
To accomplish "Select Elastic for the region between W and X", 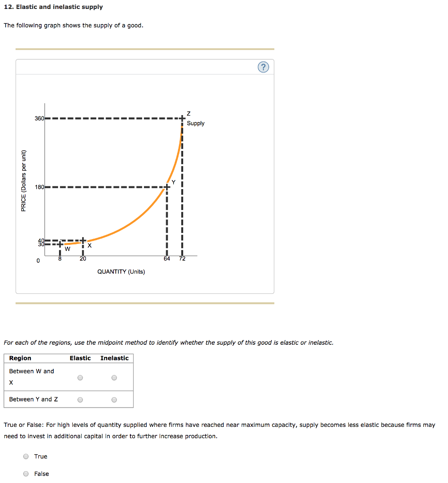I will (80, 377).
